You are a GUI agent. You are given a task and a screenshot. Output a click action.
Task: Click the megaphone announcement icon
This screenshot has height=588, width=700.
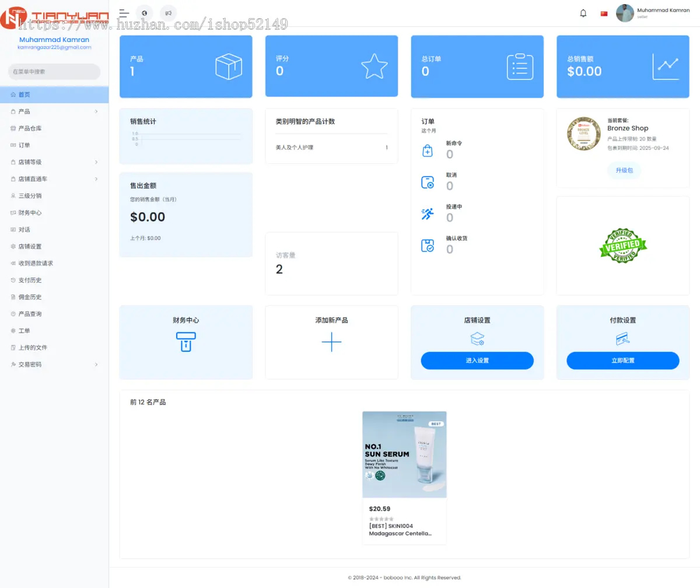[x=168, y=13]
